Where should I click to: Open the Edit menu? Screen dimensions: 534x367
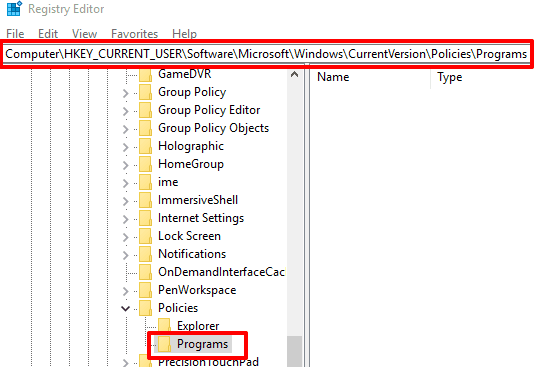coord(48,34)
